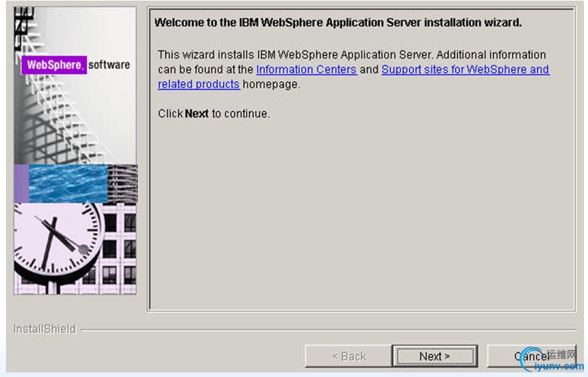This screenshot has height=377, width=588.
Task: Click Next to continue installation
Action: [435, 356]
